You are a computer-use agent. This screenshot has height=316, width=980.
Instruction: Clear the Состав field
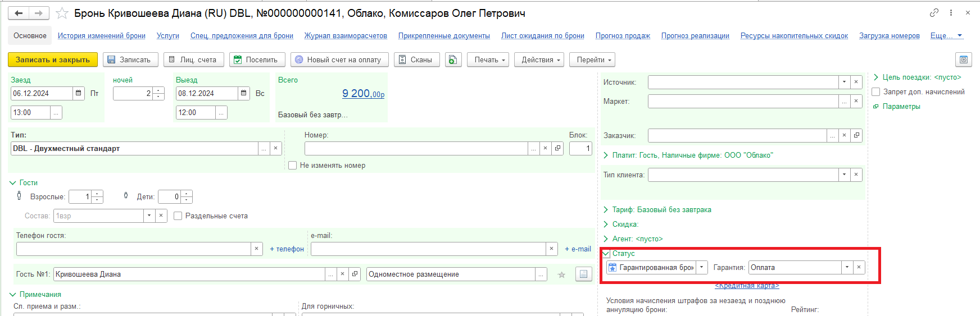(x=161, y=216)
